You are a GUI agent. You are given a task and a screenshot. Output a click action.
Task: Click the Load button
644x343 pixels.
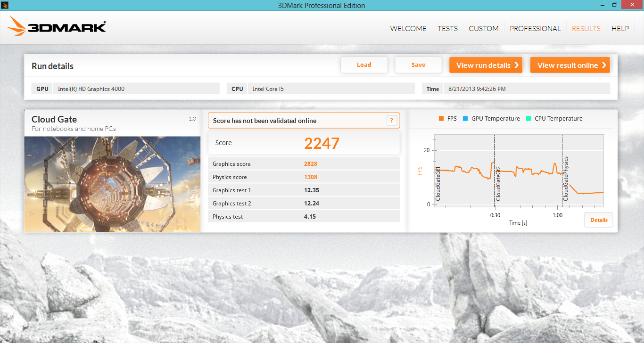[364, 65]
